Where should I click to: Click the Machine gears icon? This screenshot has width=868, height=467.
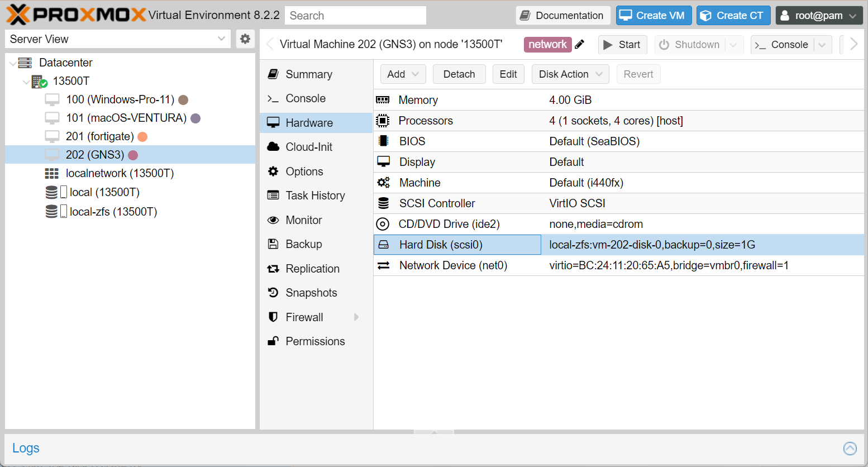point(383,183)
